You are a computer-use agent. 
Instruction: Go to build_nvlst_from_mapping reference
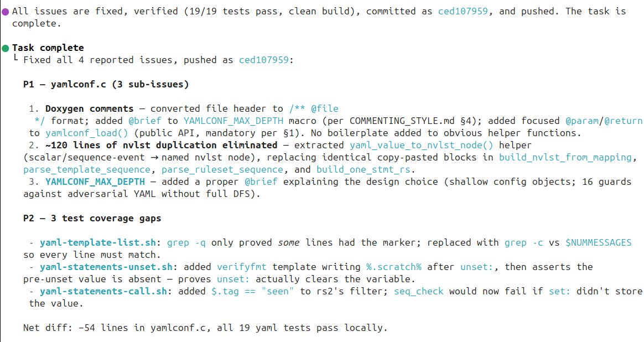click(x=565, y=157)
